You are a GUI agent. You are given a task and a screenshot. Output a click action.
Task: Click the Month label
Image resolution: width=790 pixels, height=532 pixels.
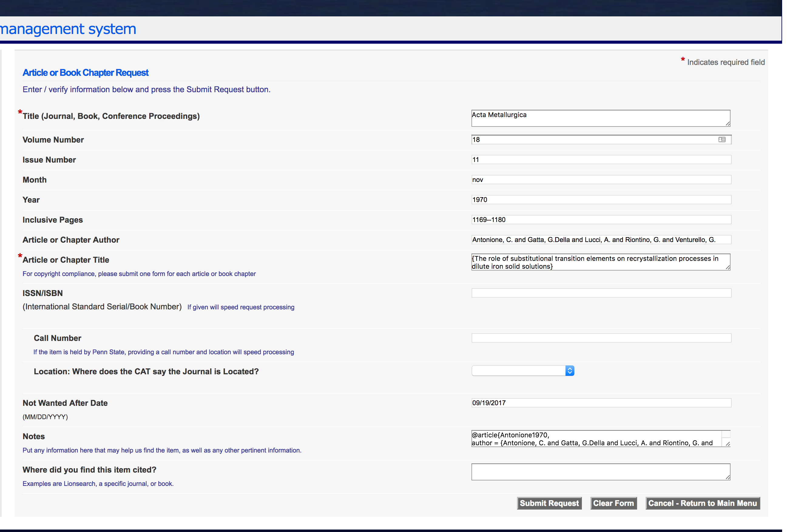tap(35, 180)
